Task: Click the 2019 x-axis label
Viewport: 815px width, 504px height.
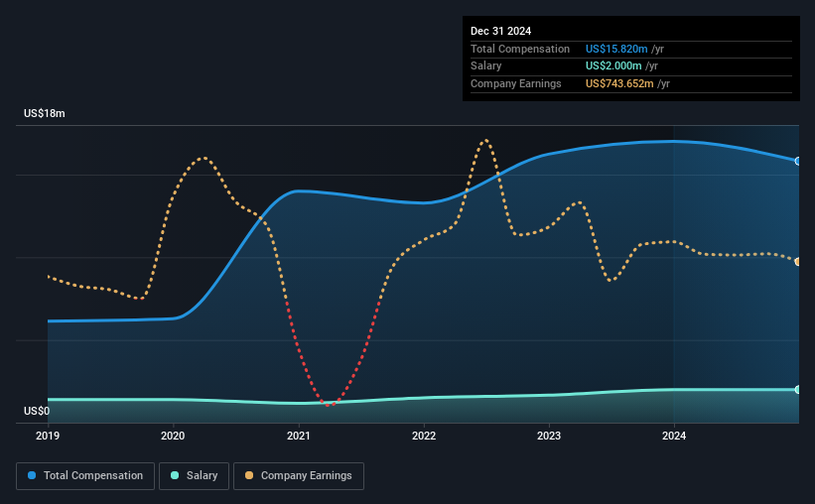Action: coord(48,436)
